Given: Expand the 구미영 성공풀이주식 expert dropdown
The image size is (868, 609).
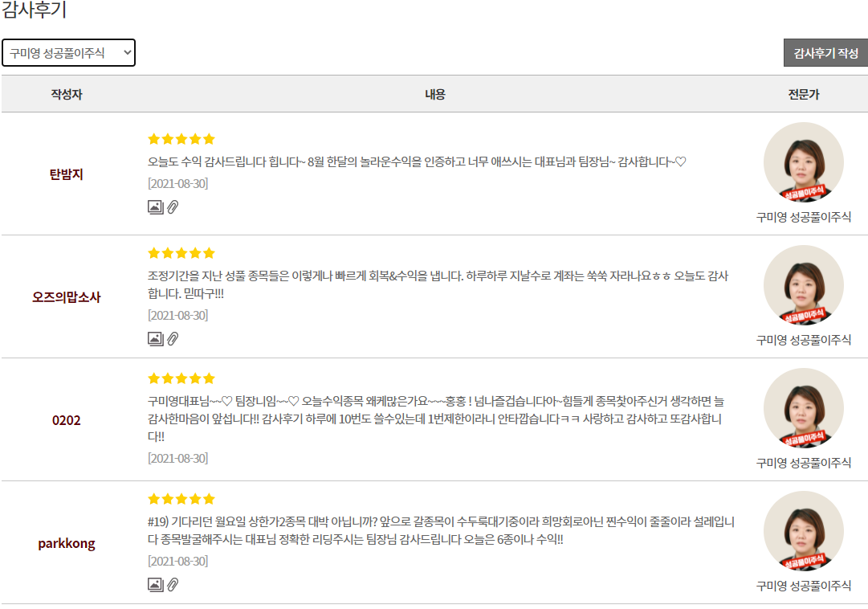Looking at the screenshot, I should pos(68,53).
